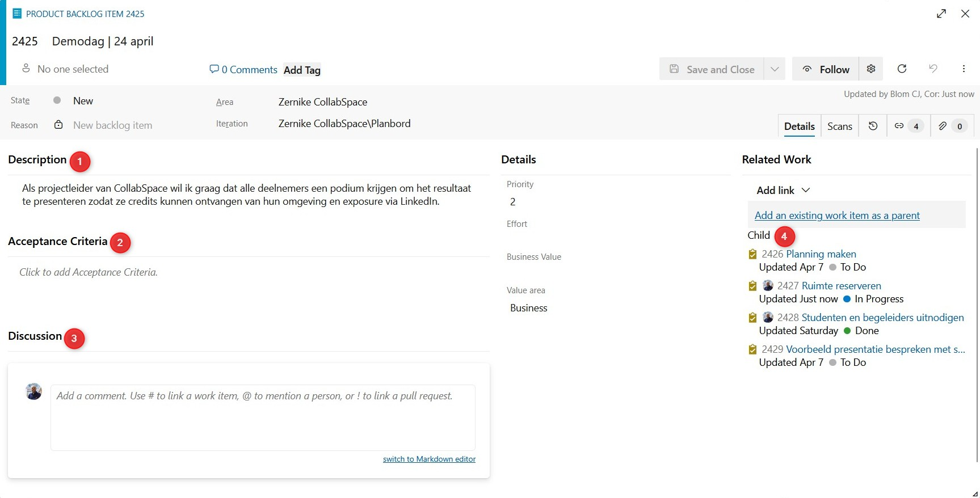This screenshot has width=980, height=498.
Task: Click the user avatar beside the comment box
Action: pos(33,391)
